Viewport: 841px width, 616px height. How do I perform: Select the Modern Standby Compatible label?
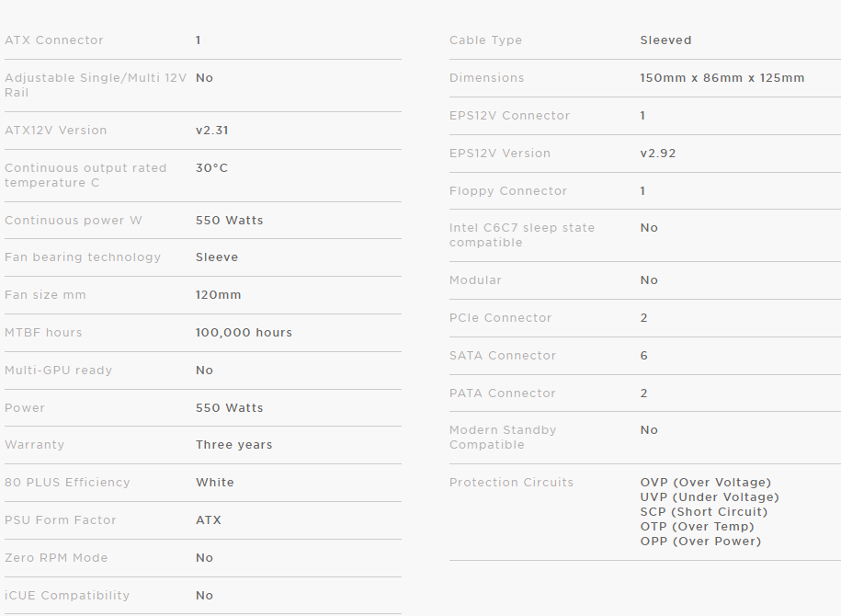(x=503, y=438)
